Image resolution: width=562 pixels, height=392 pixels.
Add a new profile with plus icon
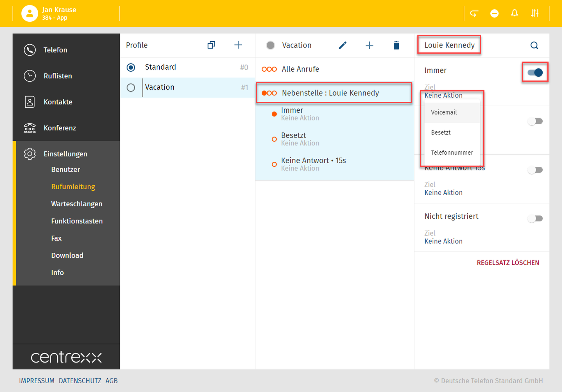point(238,45)
